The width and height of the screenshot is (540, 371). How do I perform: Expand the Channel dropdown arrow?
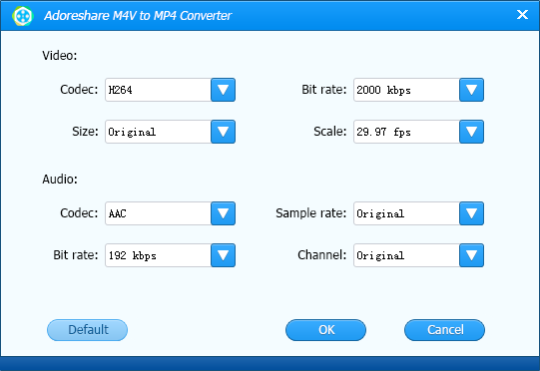point(471,255)
